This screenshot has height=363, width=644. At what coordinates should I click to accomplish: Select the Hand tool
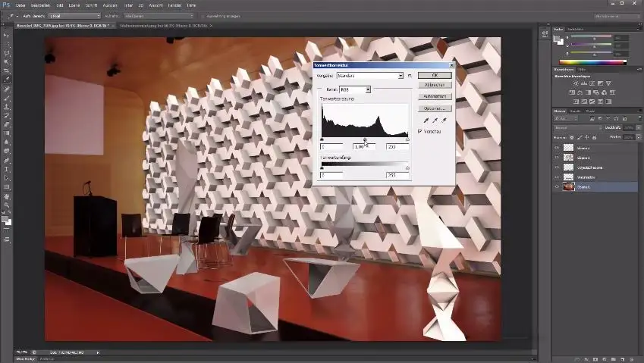(x=6, y=196)
